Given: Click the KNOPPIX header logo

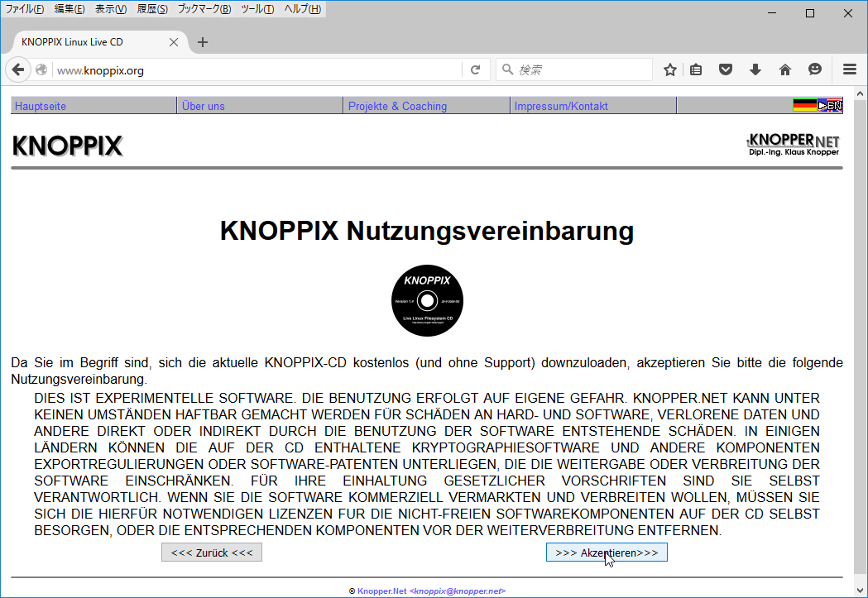Looking at the screenshot, I should [67, 146].
